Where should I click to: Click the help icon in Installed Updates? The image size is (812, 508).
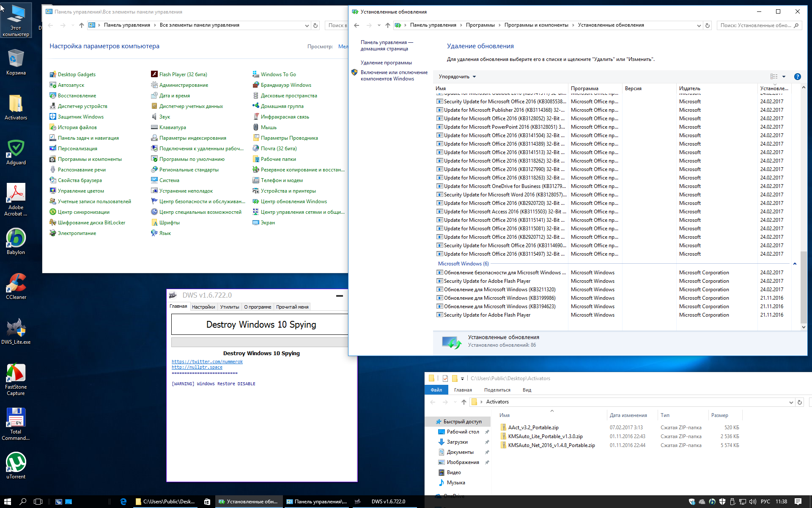pyautogui.click(x=797, y=77)
